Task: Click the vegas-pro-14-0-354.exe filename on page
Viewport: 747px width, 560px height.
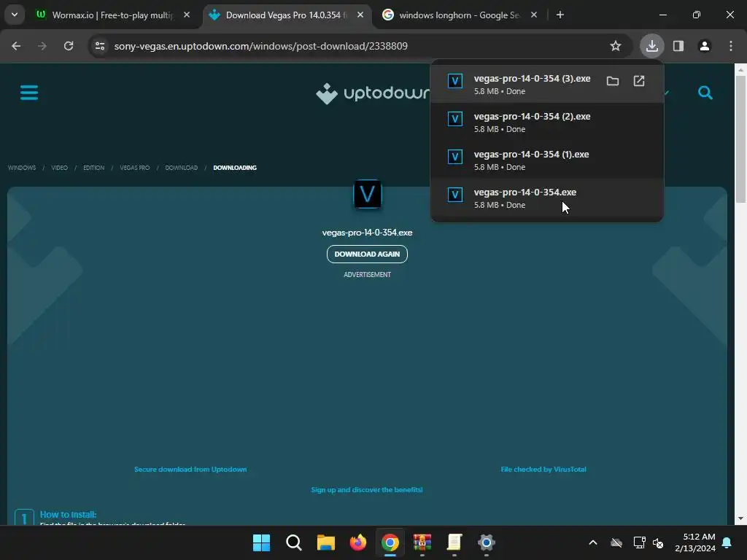Action: point(368,233)
